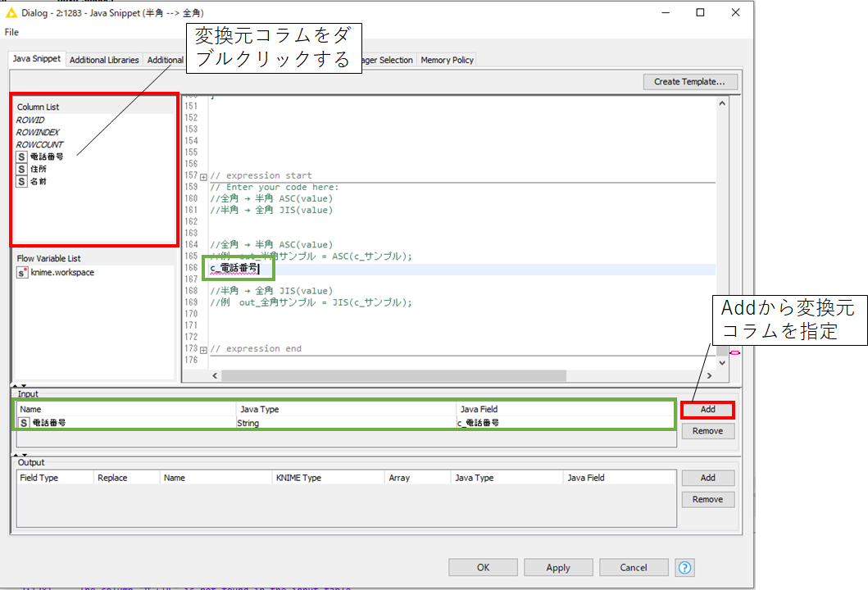The image size is (868, 590).
Task: Click the Java Type cell 'String' in Input
Action: tap(346, 423)
